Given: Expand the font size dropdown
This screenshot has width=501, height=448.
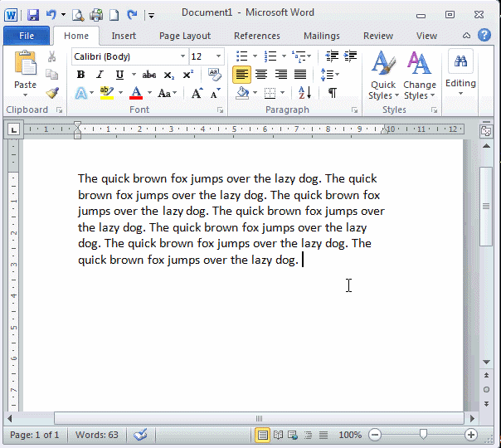Looking at the screenshot, I should coord(219,56).
